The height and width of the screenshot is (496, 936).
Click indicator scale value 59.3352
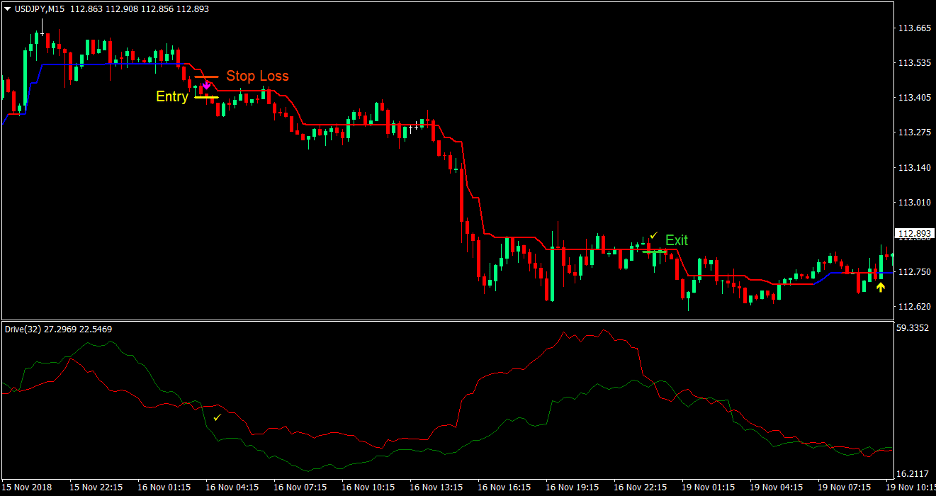click(914, 327)
